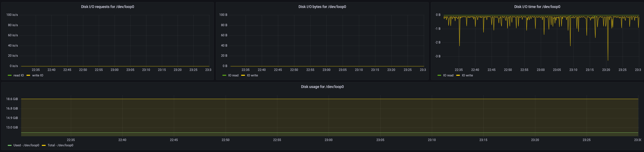Click the 40 io/s axis label
This screenshot has height=152, width=644.
point(13,45)
